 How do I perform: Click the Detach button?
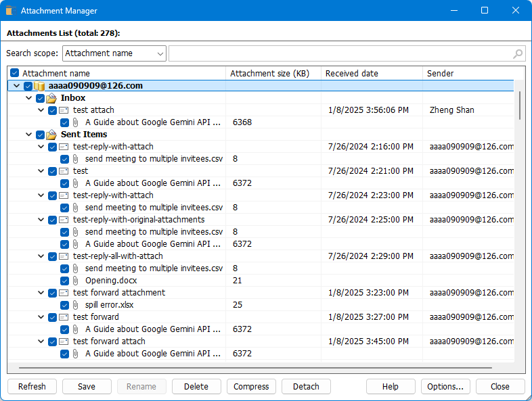tap(306, 387)
